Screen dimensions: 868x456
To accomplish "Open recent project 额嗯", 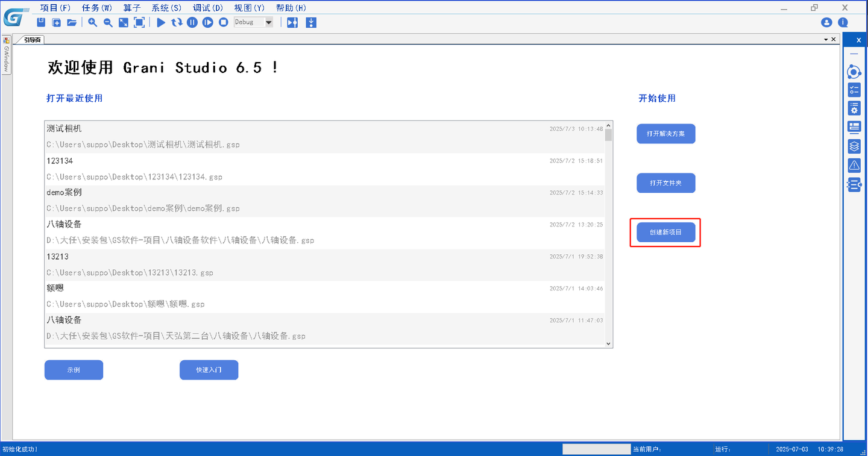I will 324,296.
